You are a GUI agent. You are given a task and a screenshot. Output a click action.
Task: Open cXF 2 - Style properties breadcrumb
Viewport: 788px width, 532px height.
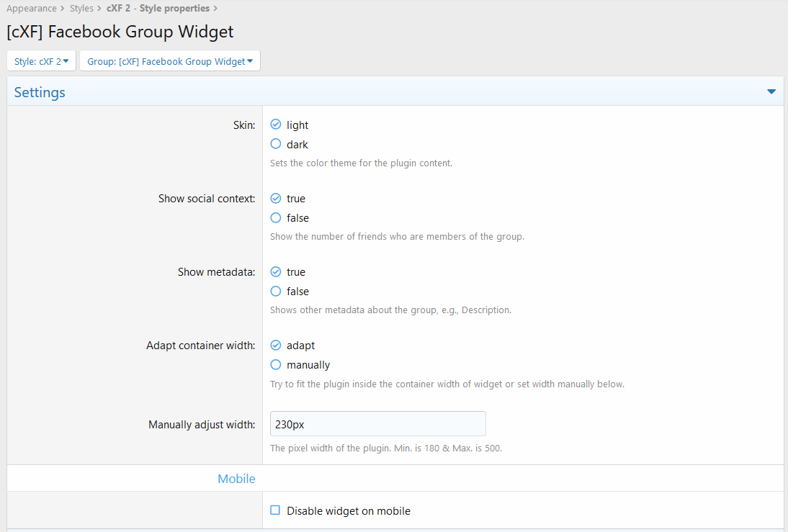click(x=158, y=9)
